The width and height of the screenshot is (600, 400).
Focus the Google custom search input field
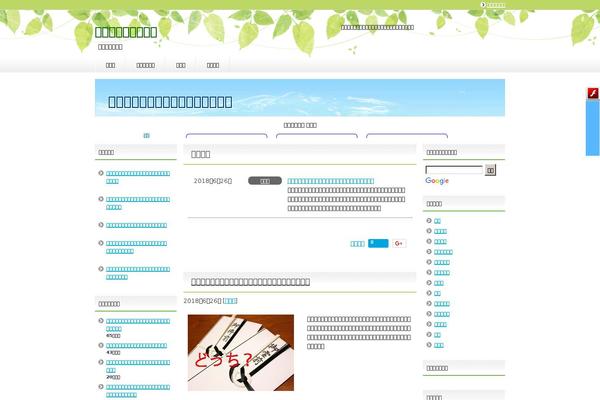coord(454,170)
